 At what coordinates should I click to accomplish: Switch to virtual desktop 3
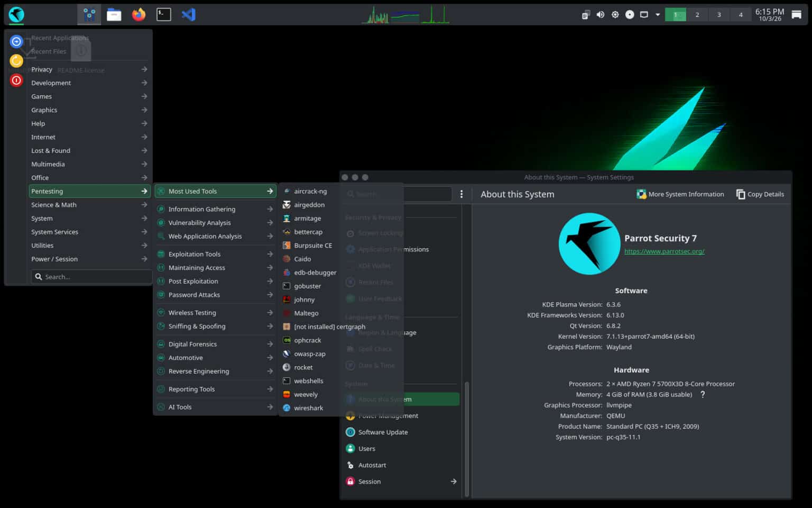coord(719,15)
